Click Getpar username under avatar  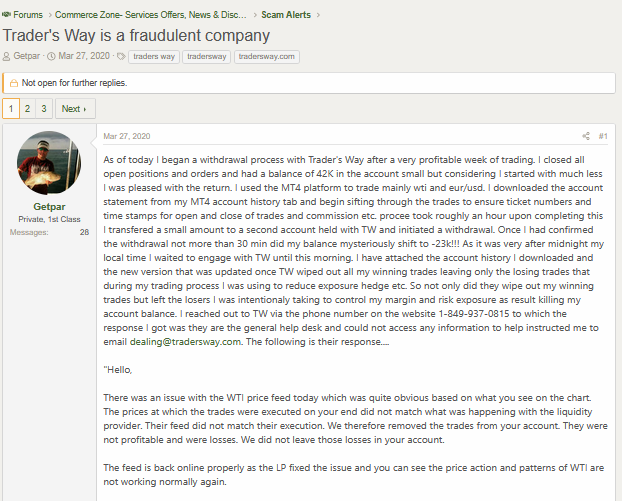(x=49, y=207)
